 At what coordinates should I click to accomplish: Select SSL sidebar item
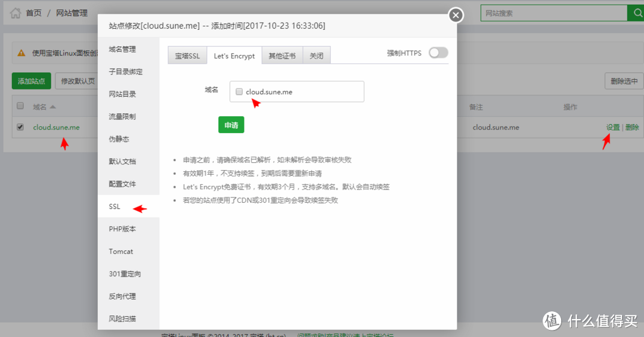pos(129,206)
